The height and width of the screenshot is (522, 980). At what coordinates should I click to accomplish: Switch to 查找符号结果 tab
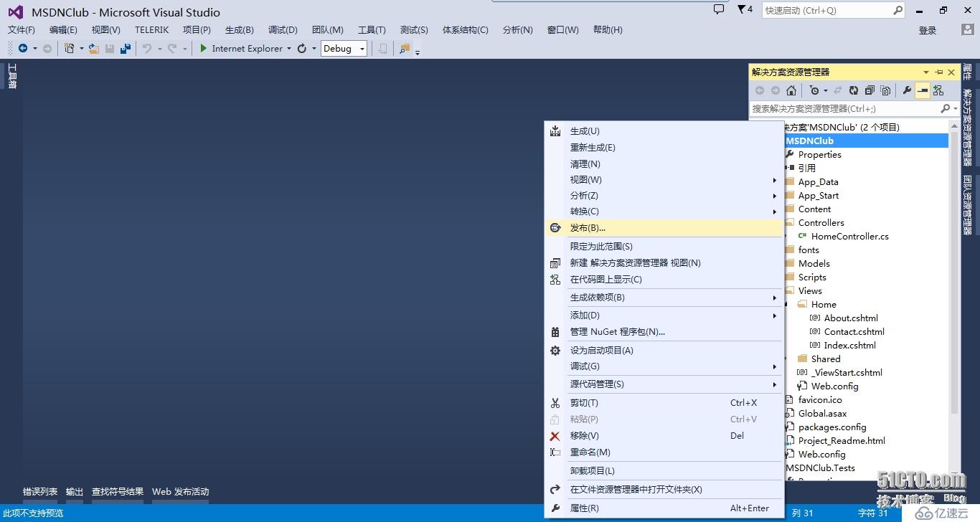[118, 492]
